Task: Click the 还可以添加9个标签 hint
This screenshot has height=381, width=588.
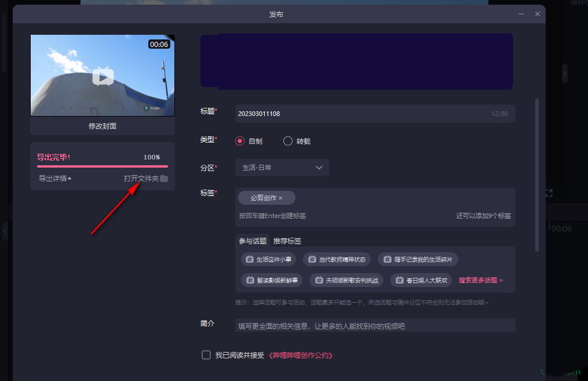Action: pos(483,216)
